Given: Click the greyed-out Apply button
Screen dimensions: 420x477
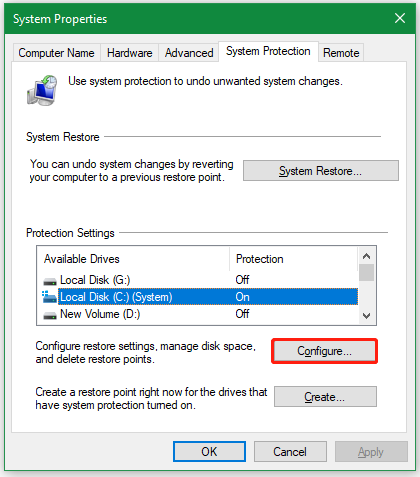Looking at the screenshot, I should [371, 452].
